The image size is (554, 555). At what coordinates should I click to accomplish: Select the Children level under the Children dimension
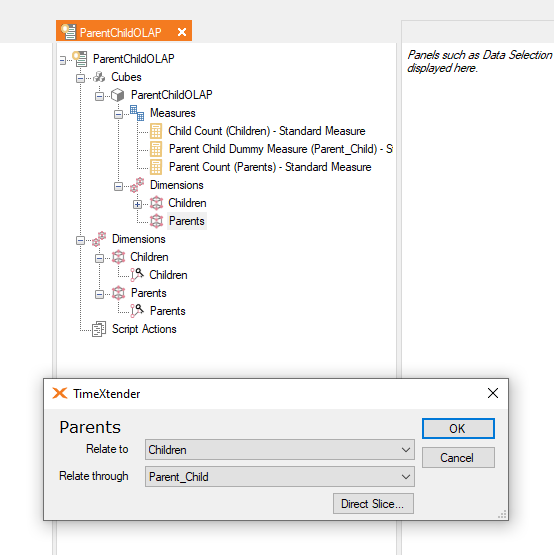tap(168, 275)
